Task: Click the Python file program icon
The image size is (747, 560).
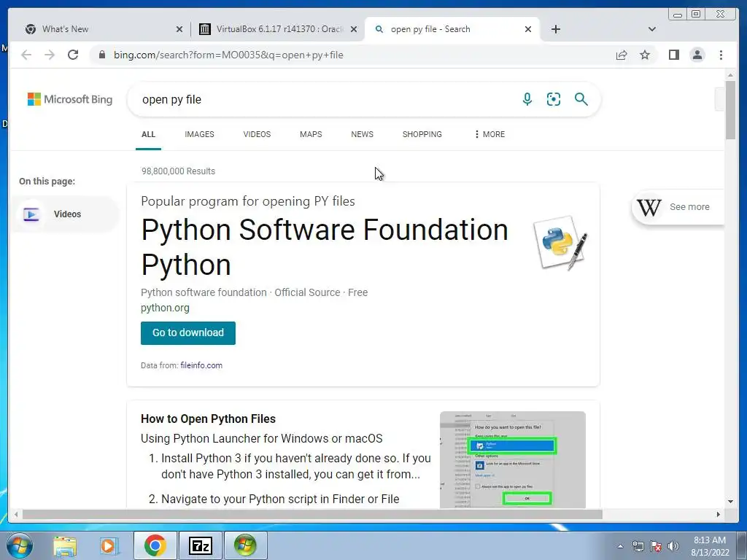Action: coord(561,244)
